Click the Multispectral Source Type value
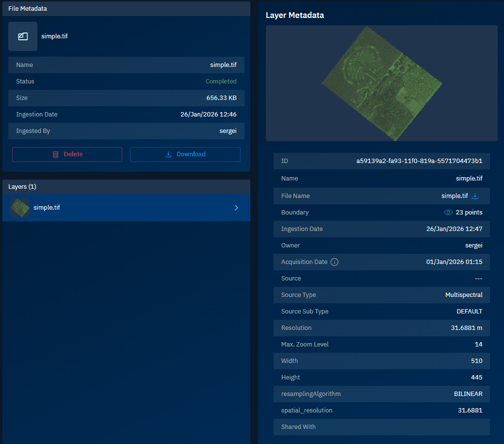The height and width of the screenshot is (444, 504). [x=463, y=295]
